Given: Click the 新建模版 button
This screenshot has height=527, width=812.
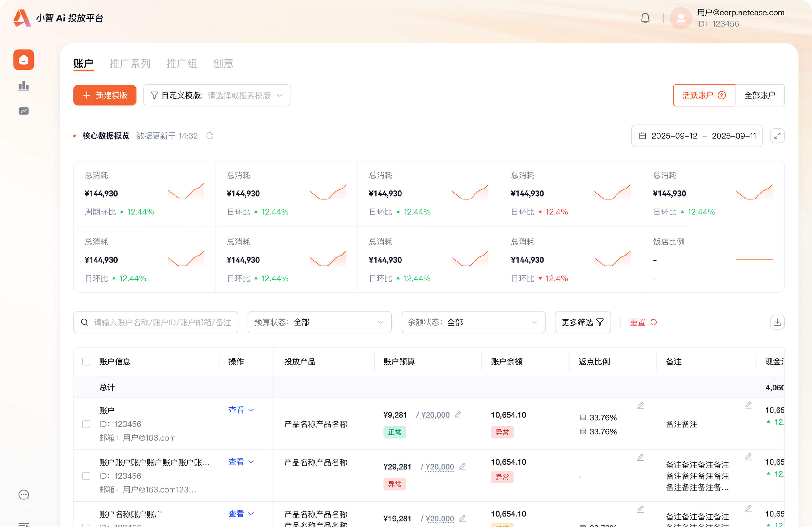Looking at the screenshot, I should 105,96.
